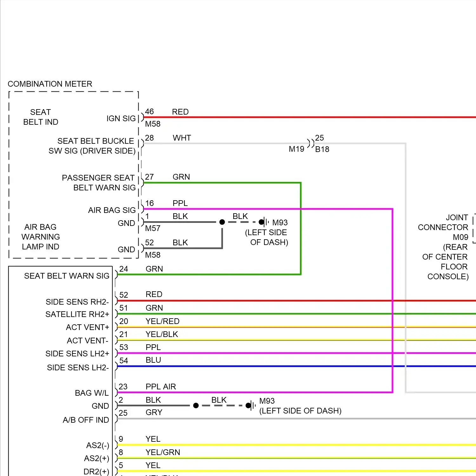Click the IGN SIG label
476x476 pixels.
pyautogui.click(x=121, y=118)
